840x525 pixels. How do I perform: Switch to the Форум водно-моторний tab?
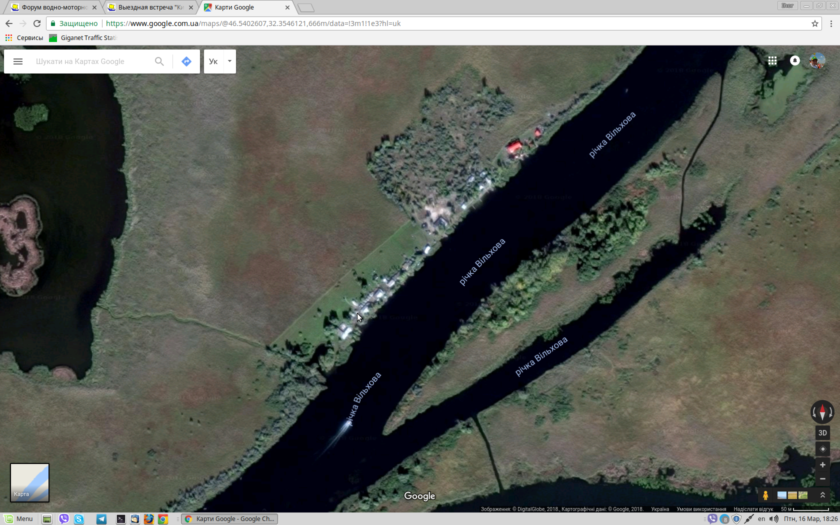click(52, 7)
